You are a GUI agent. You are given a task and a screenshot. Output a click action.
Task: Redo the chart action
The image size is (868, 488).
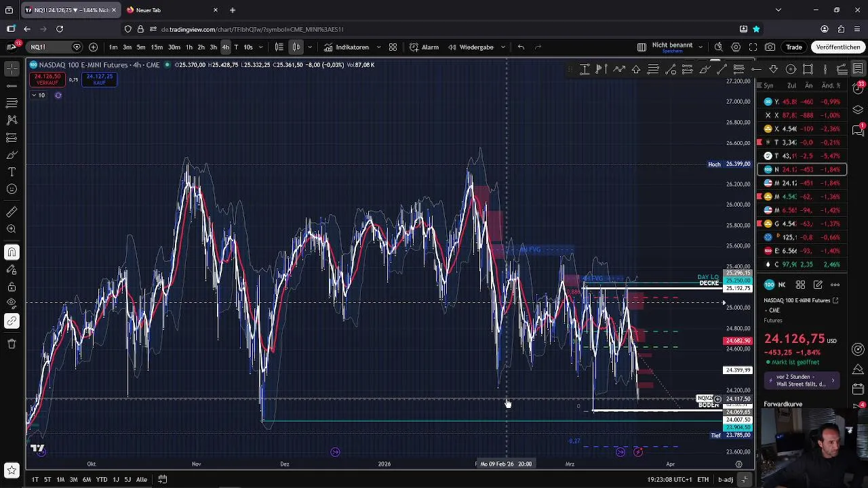click(x=538, y=47)
